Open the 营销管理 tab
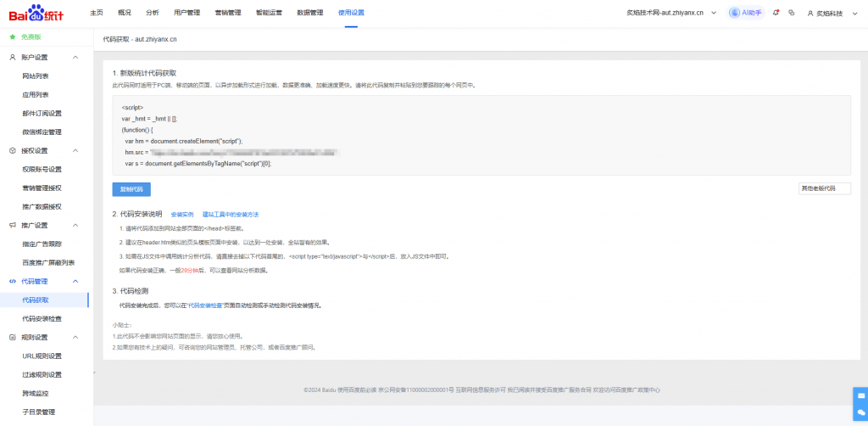 coord(228,13)
